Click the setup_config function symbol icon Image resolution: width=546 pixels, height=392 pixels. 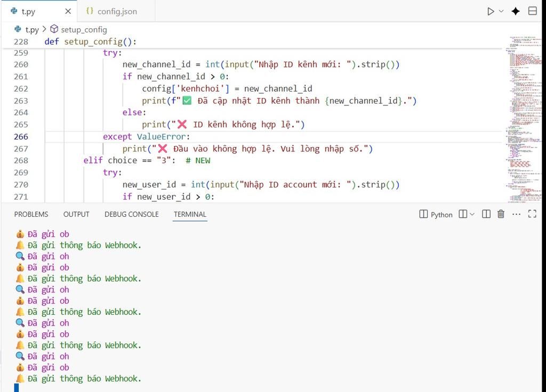click(54, 29)
